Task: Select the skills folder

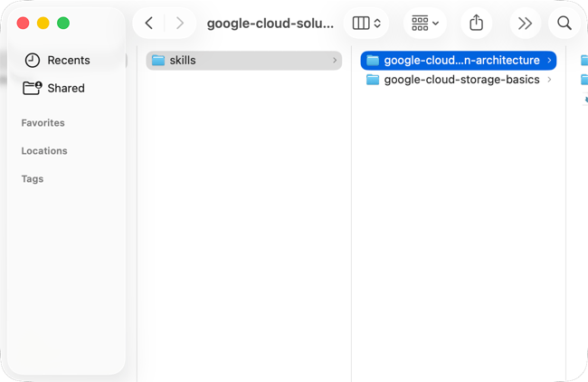Action: pos(243,61)
